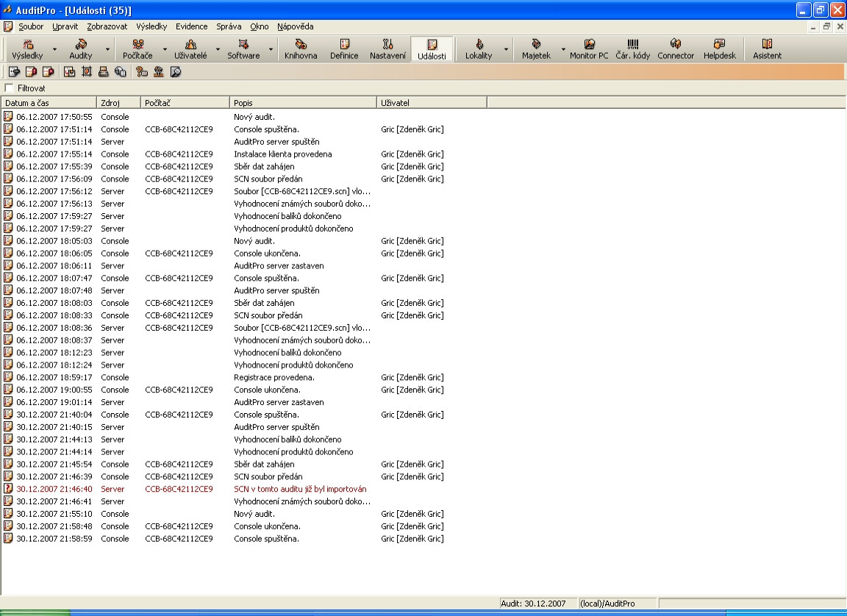Expand the Software dropdown arrow
Screen dimensions: 847x616
(271, 49)
